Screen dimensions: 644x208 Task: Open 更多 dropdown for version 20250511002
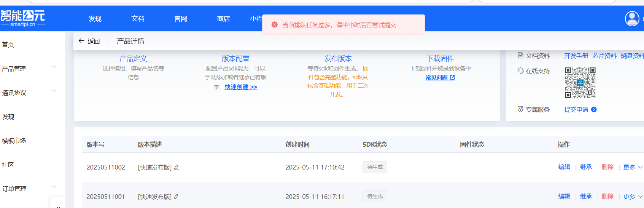633,167
